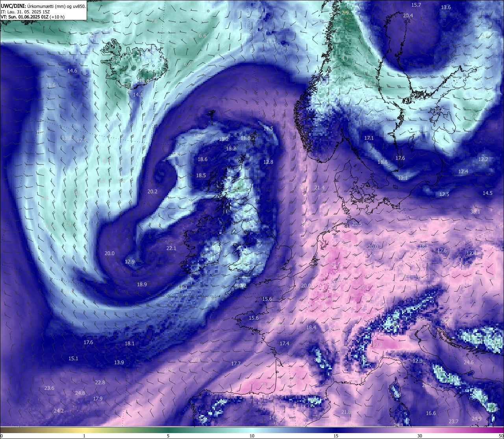Click the map value 24.9
504x439 pixels.
click(476, 419)
